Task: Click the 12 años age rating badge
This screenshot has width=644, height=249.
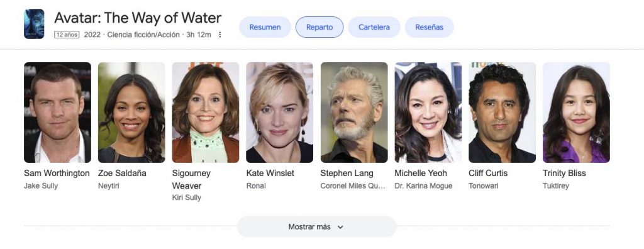Action: pos(67,35)
